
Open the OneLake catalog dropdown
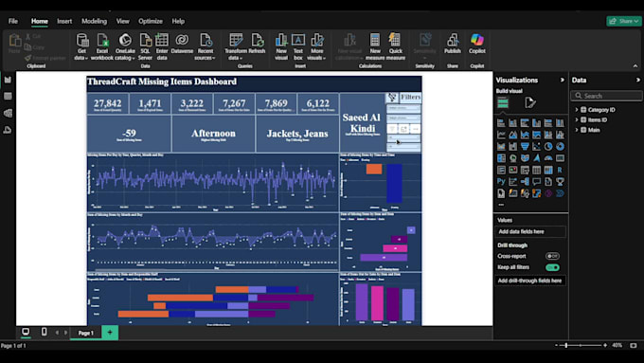(125, 46)
